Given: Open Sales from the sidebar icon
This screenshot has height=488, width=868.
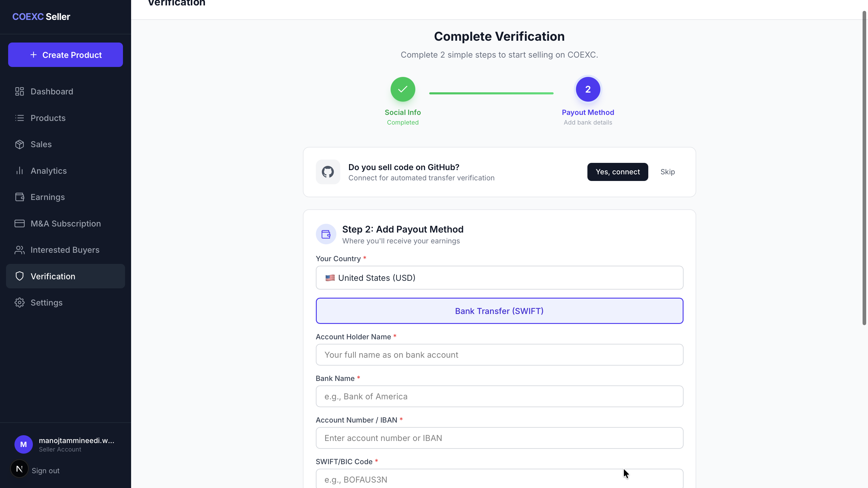Looking at the screenshot, I should coord(19,144).
